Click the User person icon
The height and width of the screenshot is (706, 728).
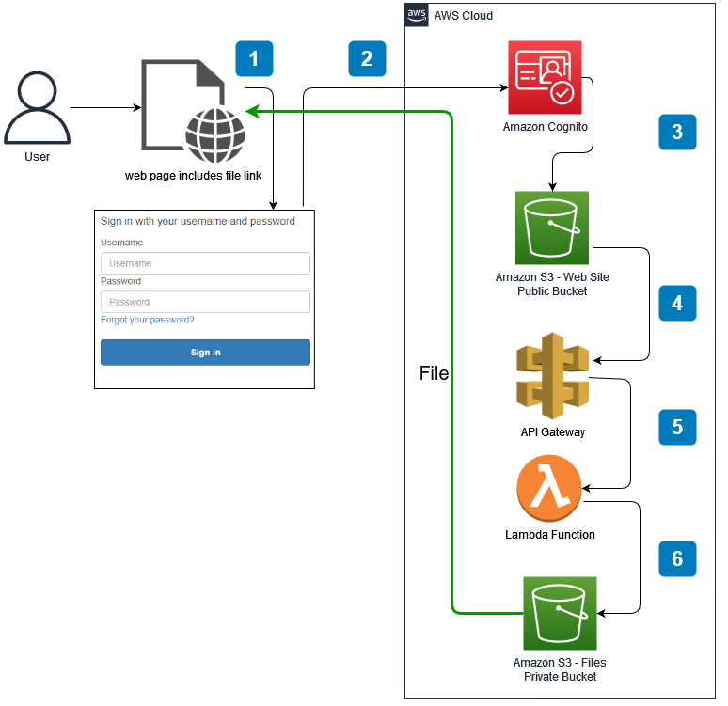(37, 108)
